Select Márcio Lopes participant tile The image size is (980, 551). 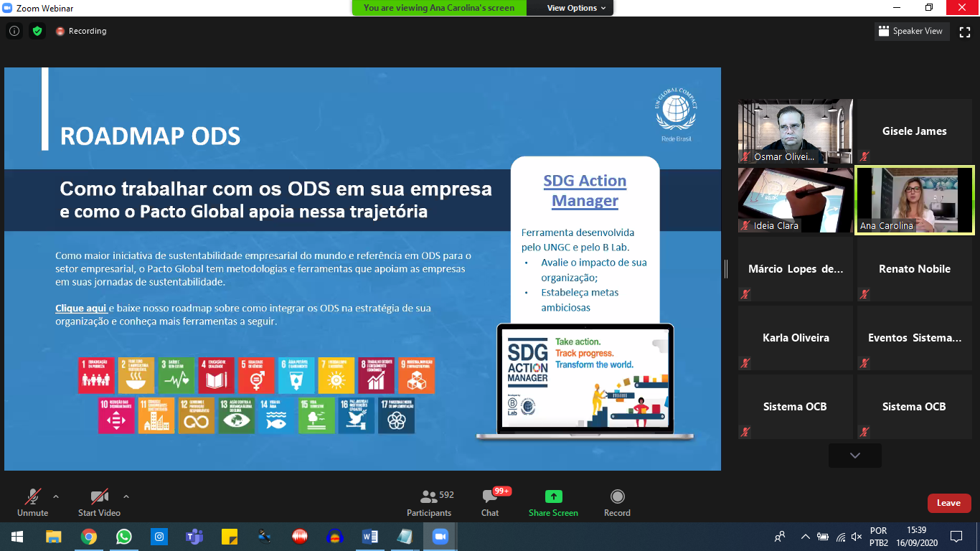click(x=796, y=269)
